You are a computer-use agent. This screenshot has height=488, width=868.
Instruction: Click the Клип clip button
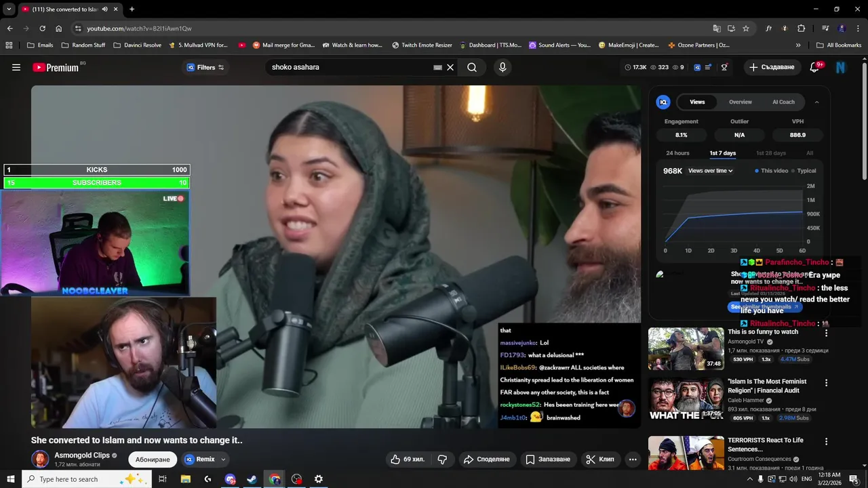tap(600, 459)
